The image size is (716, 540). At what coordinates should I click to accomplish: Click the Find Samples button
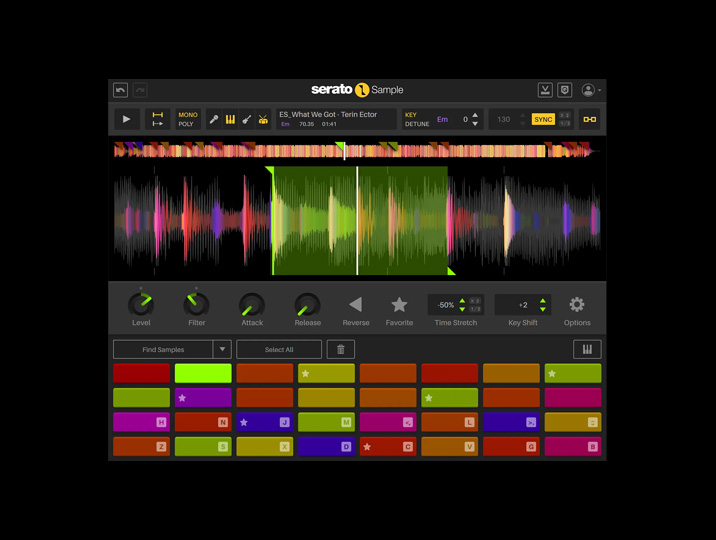(x=163, y=350)
